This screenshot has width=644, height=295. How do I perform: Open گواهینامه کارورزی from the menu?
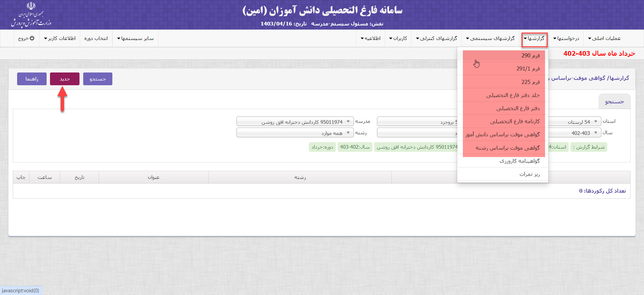coord(519,161)
